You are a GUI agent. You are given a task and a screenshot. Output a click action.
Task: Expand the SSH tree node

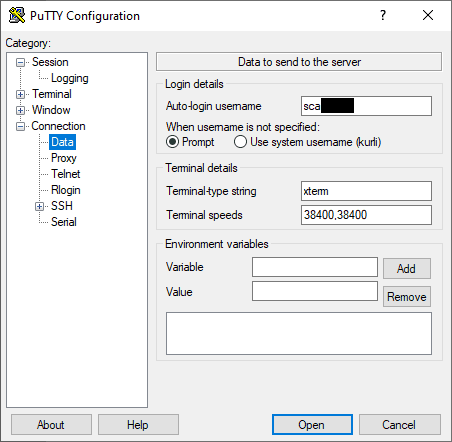click(x=39, y=206)
